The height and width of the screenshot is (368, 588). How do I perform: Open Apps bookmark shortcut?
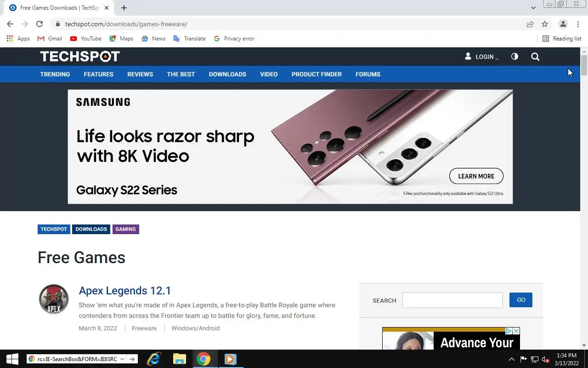(x=18, y=39)
